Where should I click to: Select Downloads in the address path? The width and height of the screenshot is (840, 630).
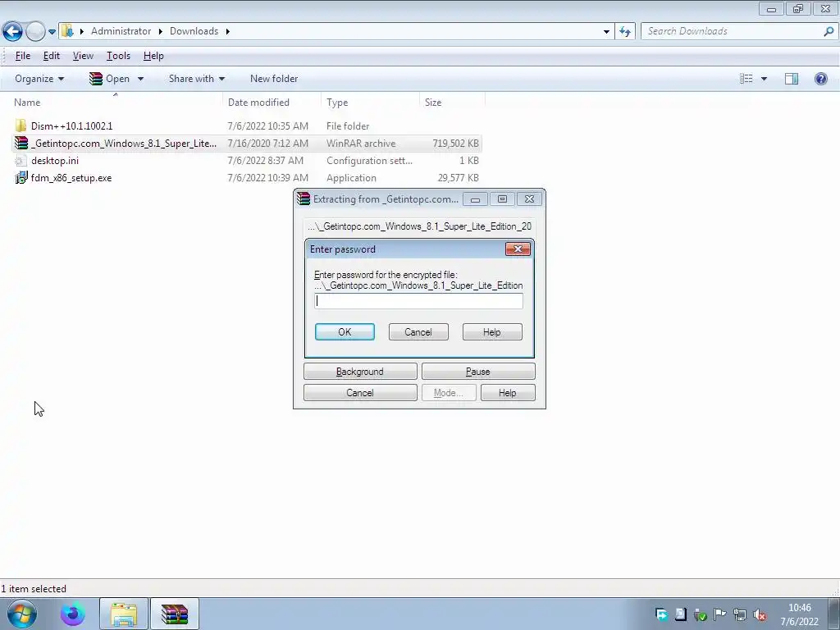[x=194, y=31]
